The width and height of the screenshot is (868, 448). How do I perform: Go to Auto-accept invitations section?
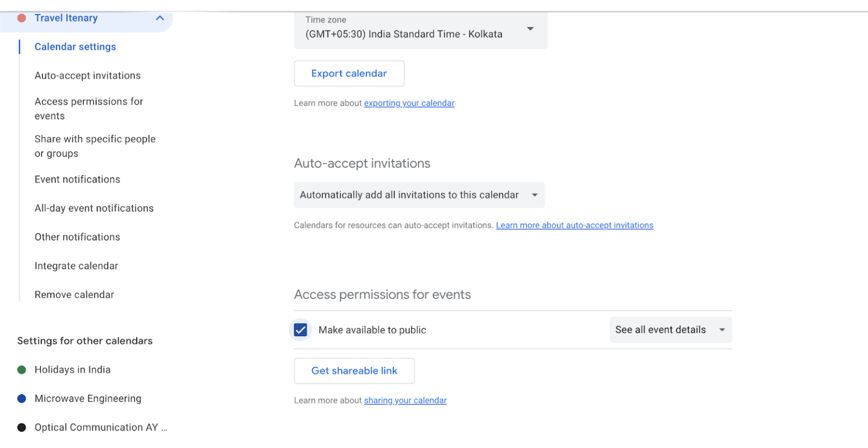88,76
